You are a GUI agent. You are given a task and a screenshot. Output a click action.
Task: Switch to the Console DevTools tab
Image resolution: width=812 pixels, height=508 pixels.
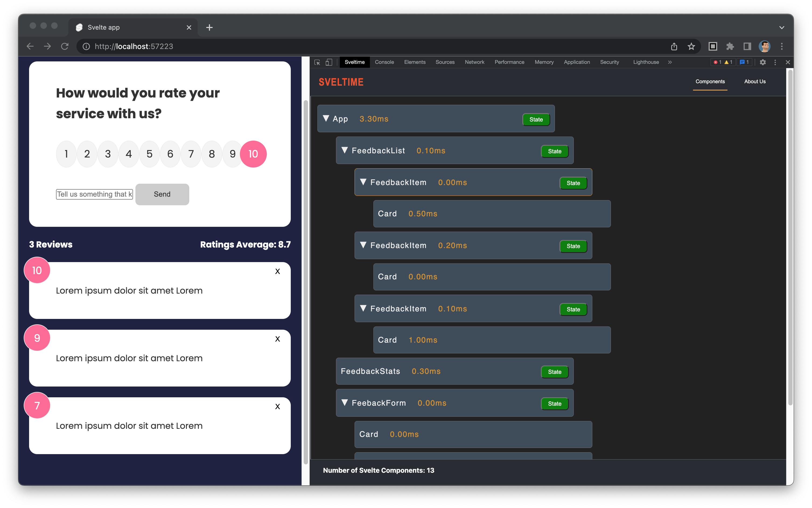(x=384, y=62)
